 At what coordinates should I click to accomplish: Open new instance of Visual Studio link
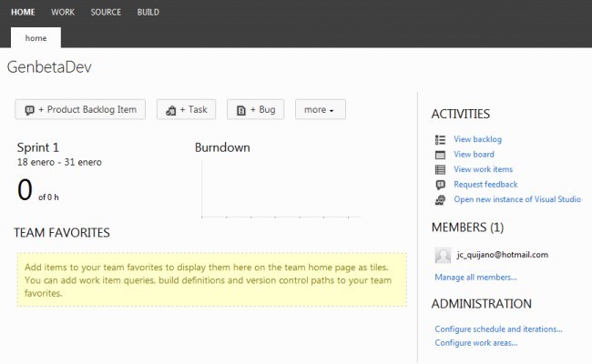coord(517,199)
